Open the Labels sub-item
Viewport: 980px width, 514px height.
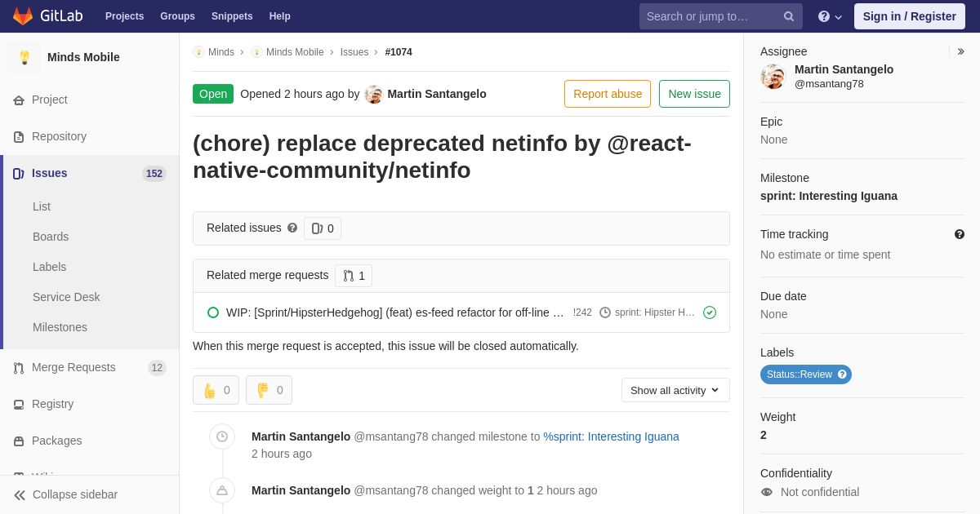pyautogui.click(x=49, y=267)
